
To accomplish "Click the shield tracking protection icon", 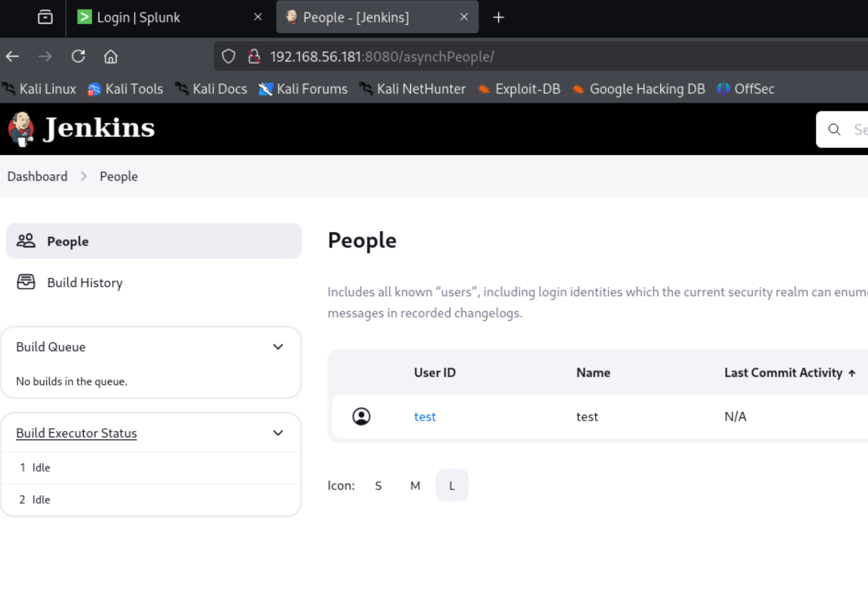I will (x=229, y=57).
